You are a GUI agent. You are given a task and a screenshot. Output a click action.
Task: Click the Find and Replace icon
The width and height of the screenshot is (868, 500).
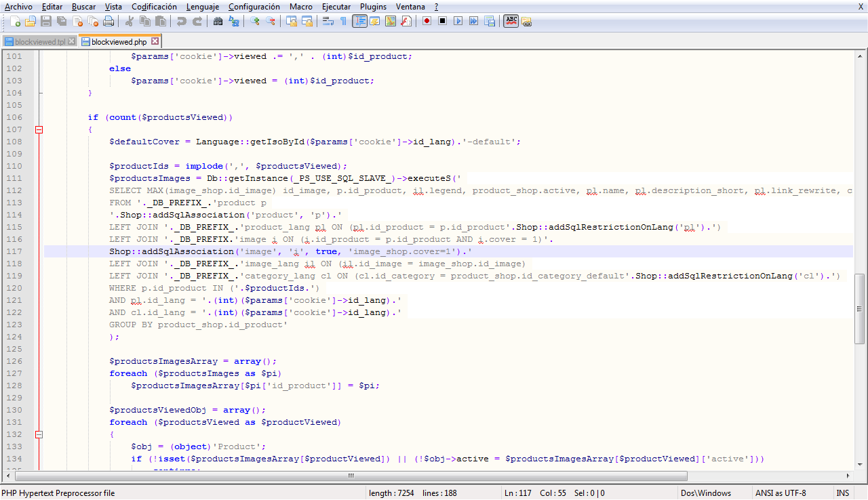click(233, 21)
